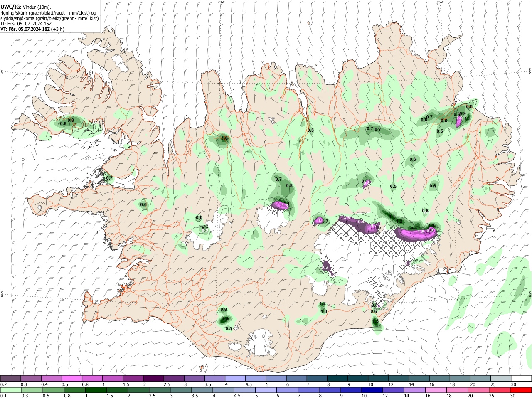The width and height of the screenshot is (532, 399).
Task: Pick the crimson swatch at 25 in rain legend
Action: click(x=500, y=390)
